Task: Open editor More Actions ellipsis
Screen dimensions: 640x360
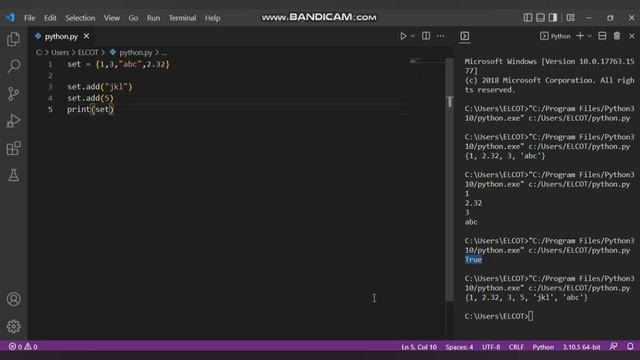Action: (x=440, y=36)
